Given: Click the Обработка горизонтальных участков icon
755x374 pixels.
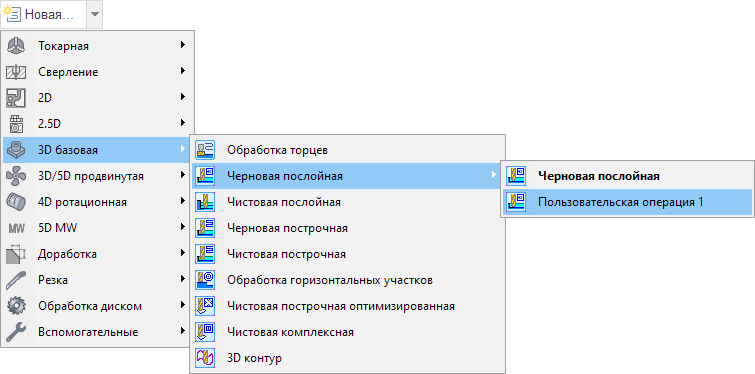Looking at the screenshot, I should (x=205, y=280).
